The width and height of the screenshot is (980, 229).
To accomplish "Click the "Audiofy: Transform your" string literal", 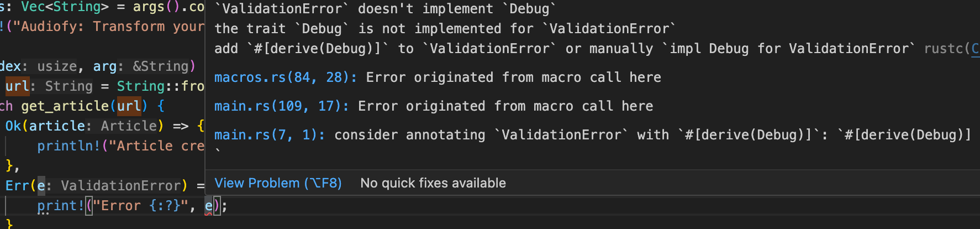I will click(x=109, y=27).
